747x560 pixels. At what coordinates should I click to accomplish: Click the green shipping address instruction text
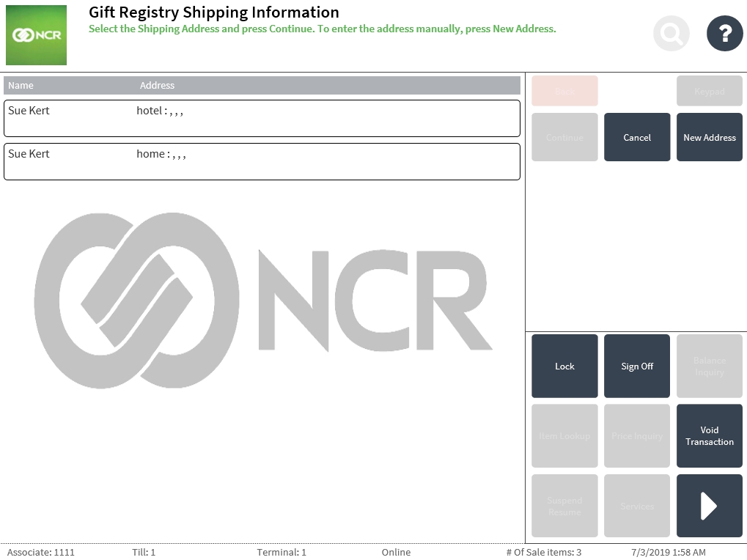click(x=322, y=29)
